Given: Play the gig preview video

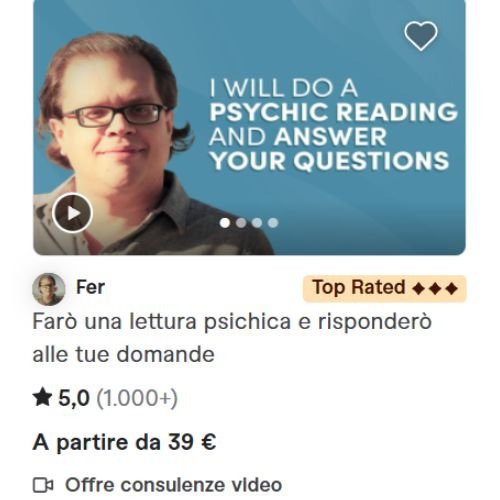Looking at the screenshot, I should click(72, 213).
